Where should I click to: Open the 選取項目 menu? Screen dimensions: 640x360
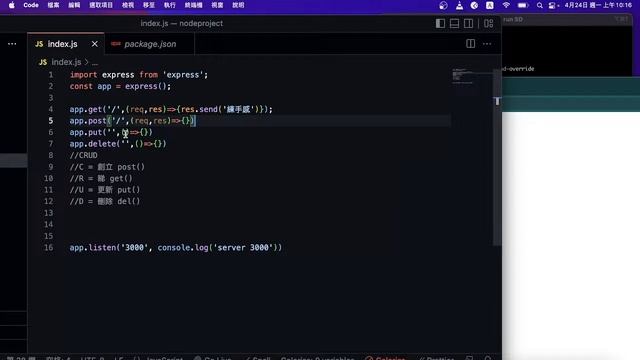click(101, 5)
